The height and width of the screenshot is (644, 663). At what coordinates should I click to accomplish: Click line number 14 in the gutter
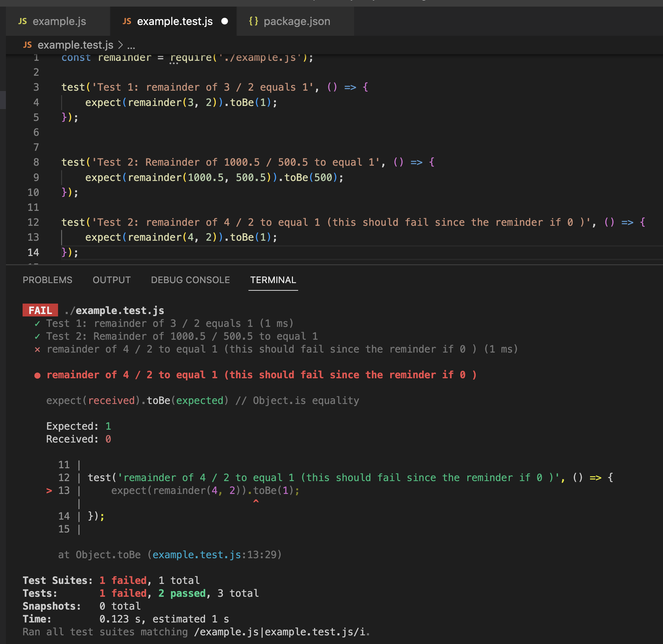click(33, 253)
